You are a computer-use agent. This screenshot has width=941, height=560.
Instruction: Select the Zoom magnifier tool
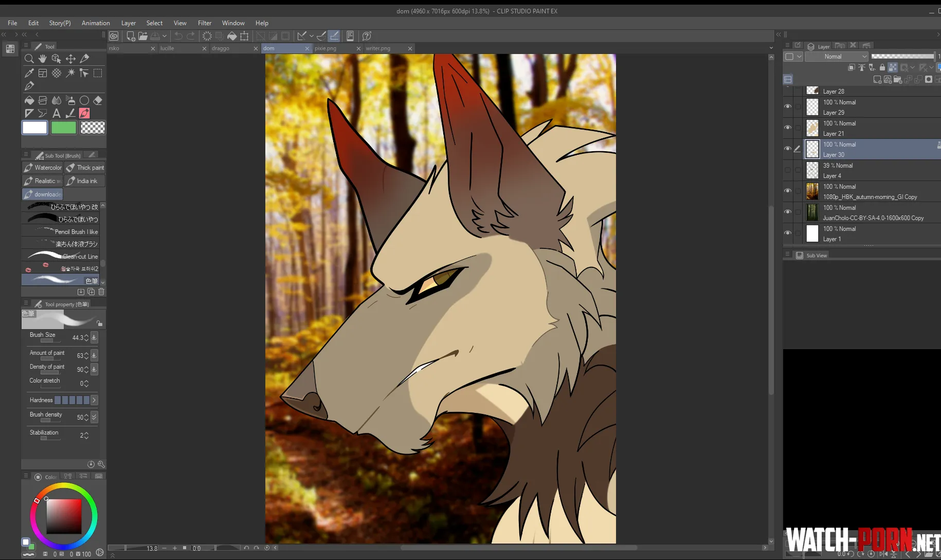[29, 59]
